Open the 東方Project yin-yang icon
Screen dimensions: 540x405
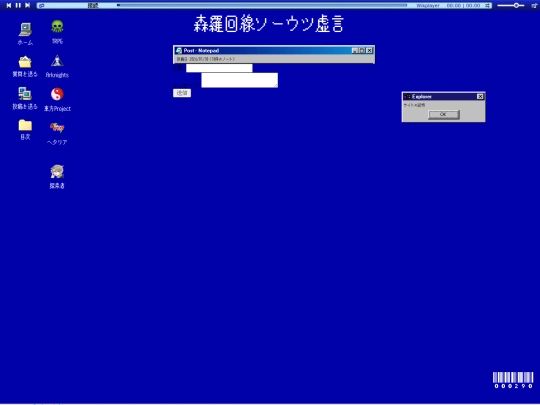57,94
